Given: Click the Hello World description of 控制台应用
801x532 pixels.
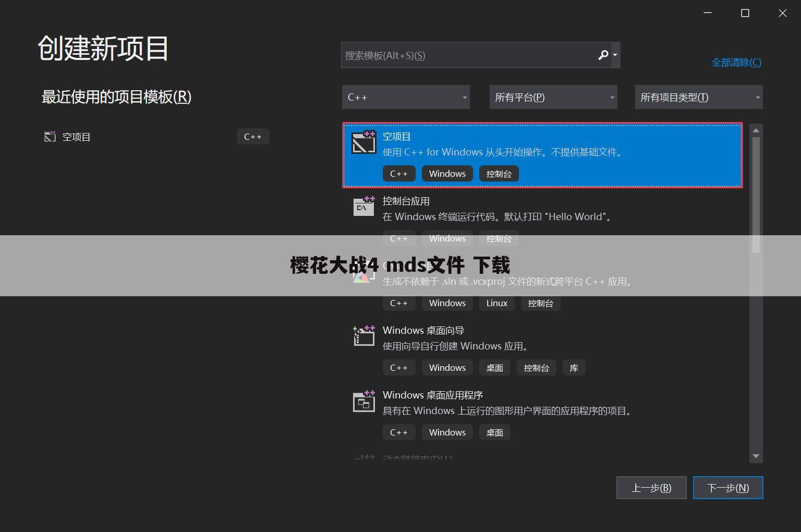Looking at the screenshot, I should [x=499, y=217].
